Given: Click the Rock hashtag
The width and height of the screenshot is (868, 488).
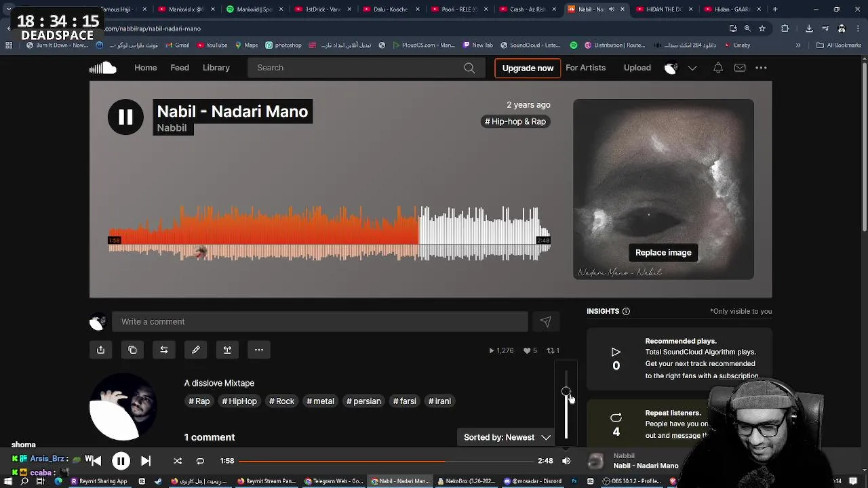Looking at the screenshot, I should pyautogui.click(x=281, y=401).
